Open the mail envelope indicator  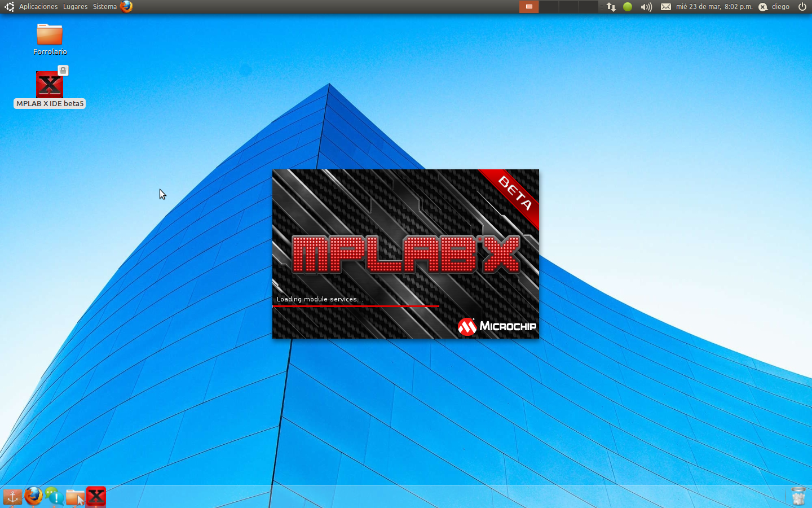pyautogui.click(x=665, y=7)
